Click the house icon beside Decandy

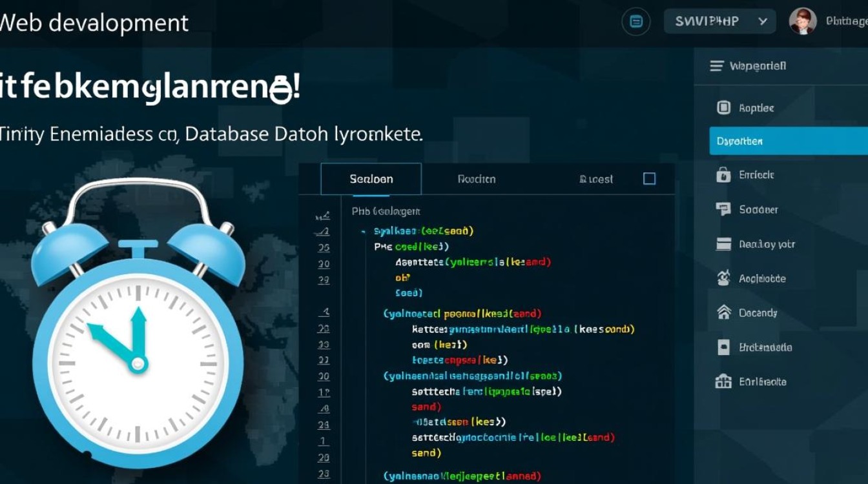tap(724, 312)
